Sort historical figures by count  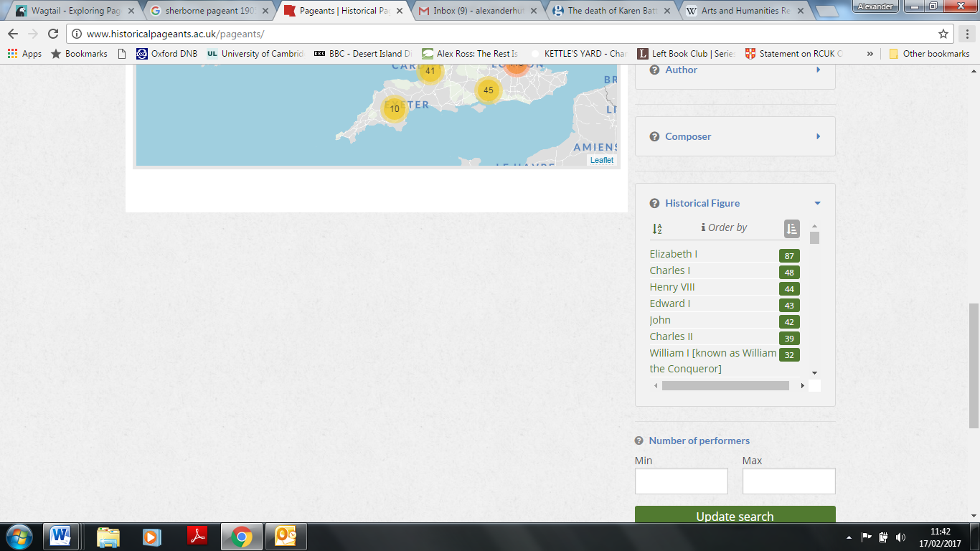(791, 229)
